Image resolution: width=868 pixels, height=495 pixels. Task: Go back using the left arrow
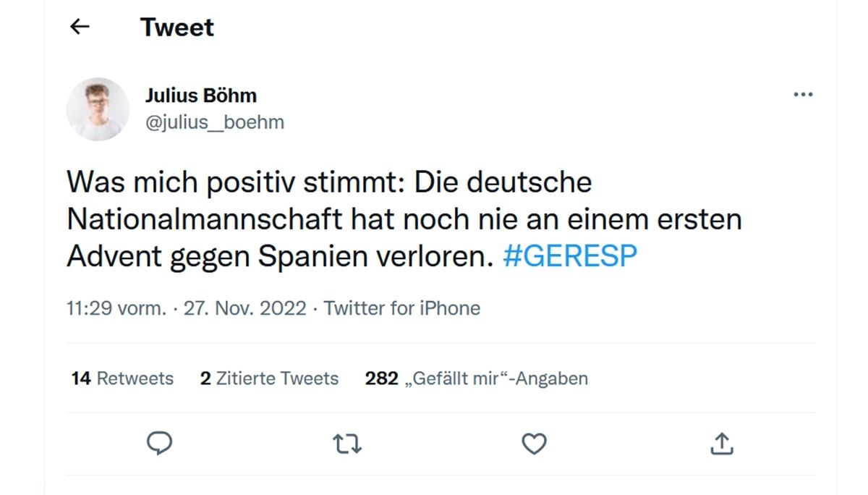pos(79,26)
